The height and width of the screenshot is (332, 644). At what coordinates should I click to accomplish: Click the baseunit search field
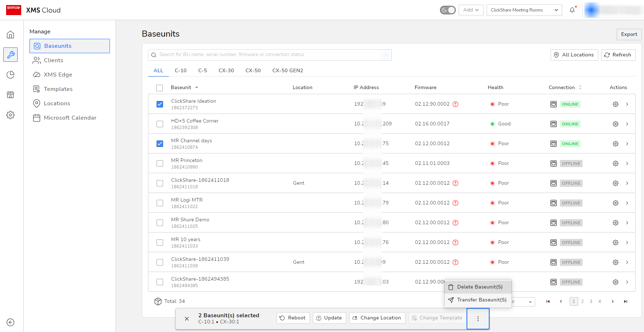[x=269, y=55]
